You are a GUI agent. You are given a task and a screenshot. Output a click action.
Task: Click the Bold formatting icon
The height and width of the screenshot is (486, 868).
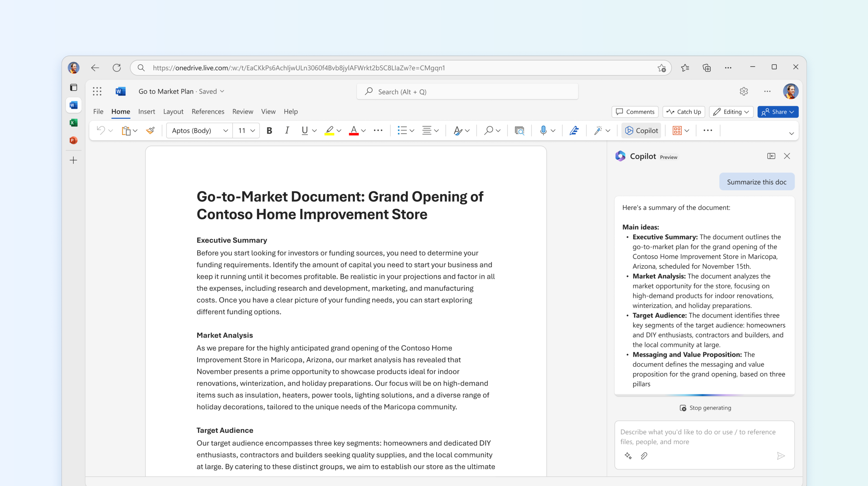click(268, 131)
